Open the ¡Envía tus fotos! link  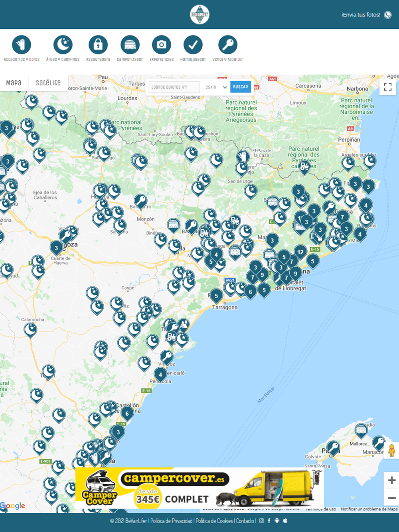(361, 15)
